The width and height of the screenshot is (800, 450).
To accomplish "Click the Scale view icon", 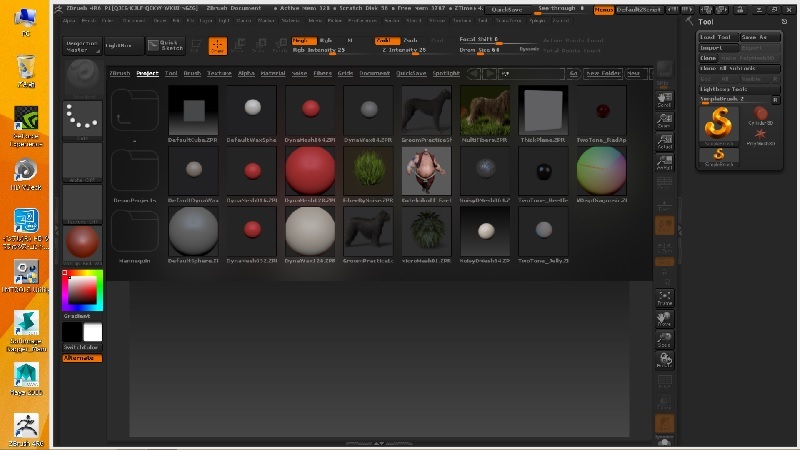I will tap(664, 339).
